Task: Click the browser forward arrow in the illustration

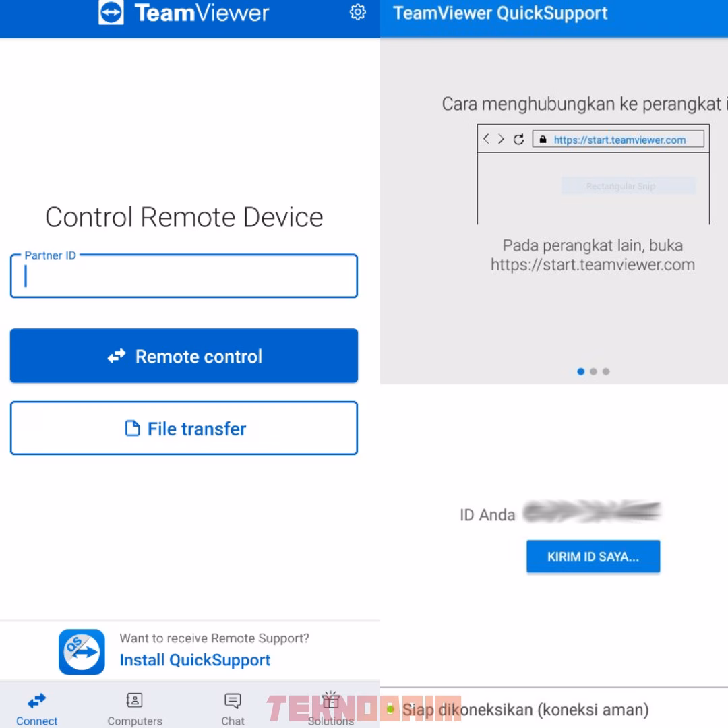Action: click(x=501, y=139)
